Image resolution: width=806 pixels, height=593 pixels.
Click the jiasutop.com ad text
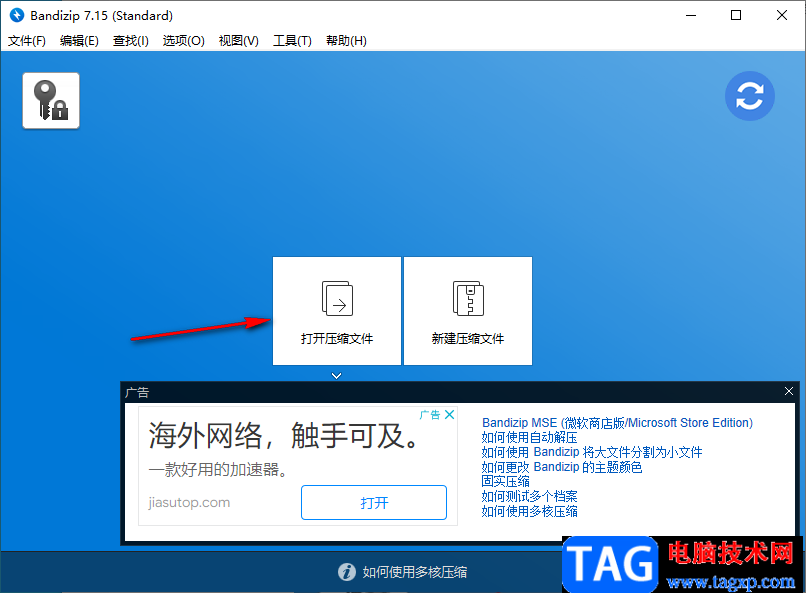pyautogui.click(x=189, y=503)
